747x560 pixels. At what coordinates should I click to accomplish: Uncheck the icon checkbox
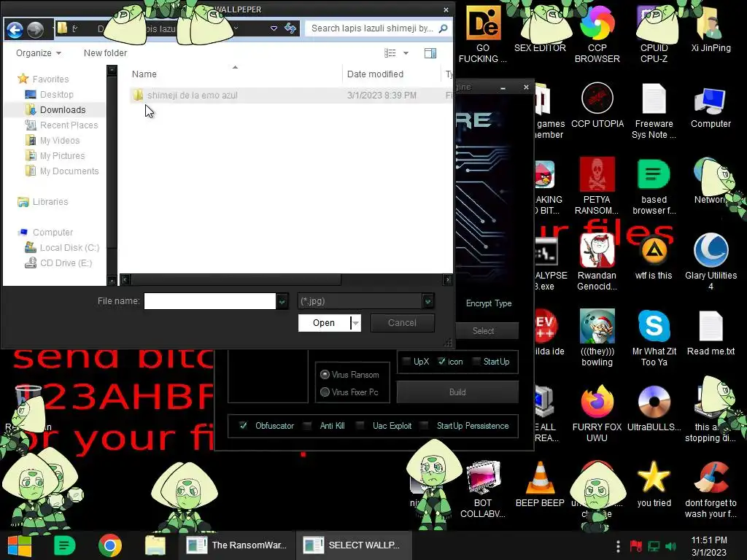pyautogui.click(x=441, y=362)
